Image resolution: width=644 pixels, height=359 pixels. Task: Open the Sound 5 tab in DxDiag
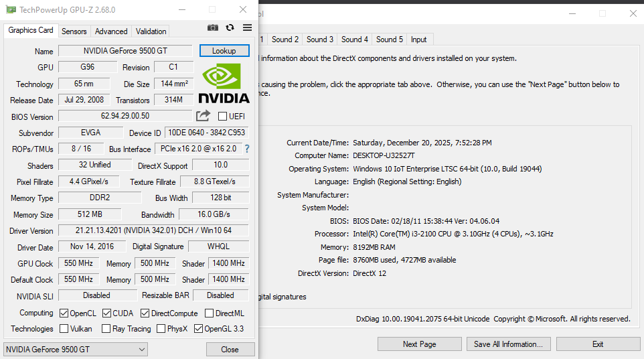tap(390, 40)
